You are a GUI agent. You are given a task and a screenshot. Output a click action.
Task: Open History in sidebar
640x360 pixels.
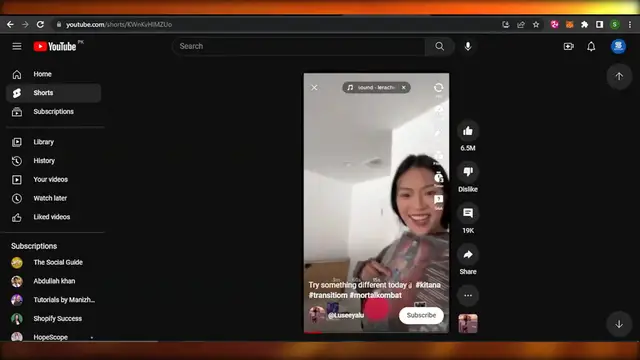tap(53, 161)
